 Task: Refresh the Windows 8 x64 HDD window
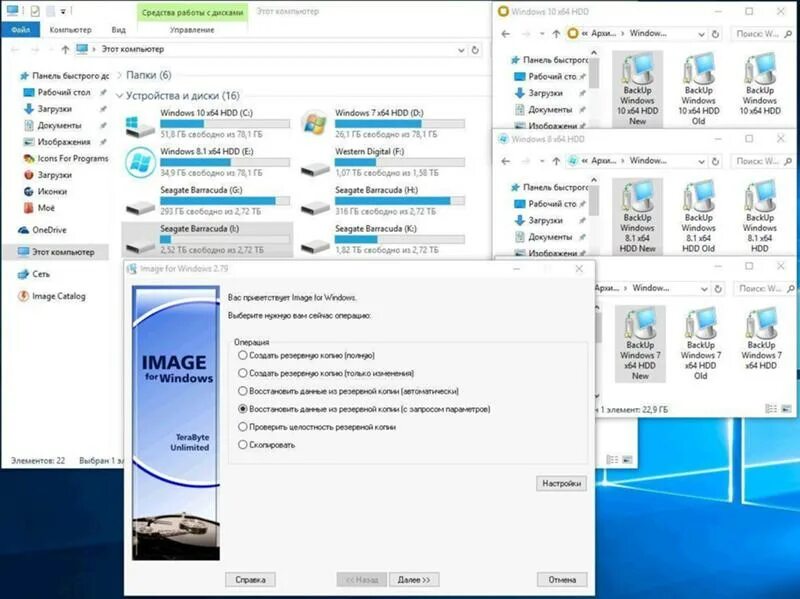click(x=715, y=161)
